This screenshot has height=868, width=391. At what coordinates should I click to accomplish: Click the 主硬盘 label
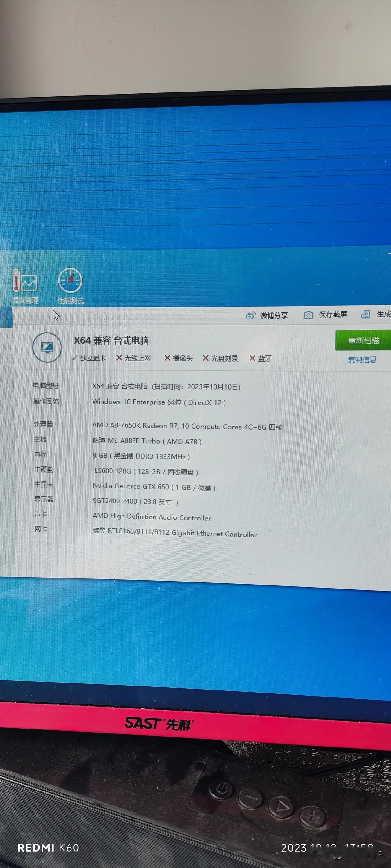pyautogui.click(x=43, y=469)
